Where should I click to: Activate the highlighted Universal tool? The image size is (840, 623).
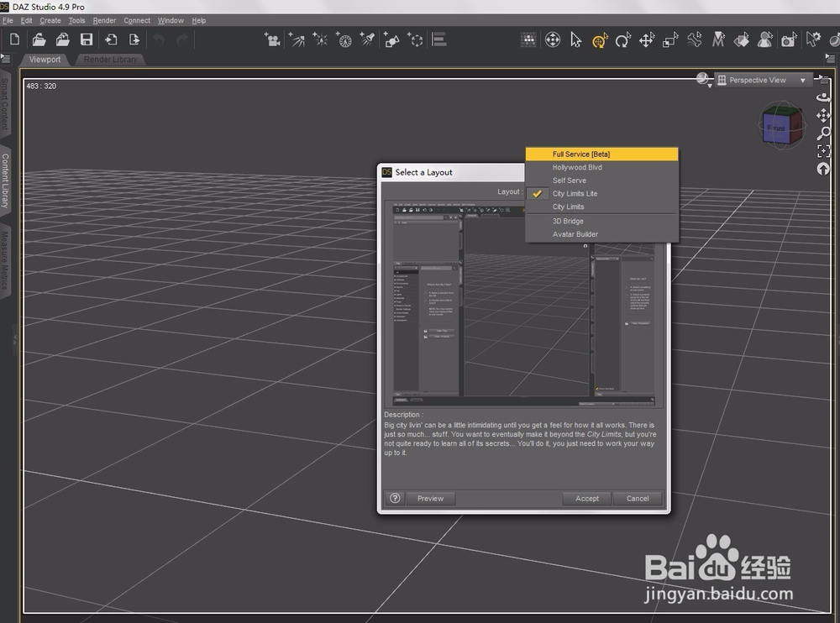(600, 40)
